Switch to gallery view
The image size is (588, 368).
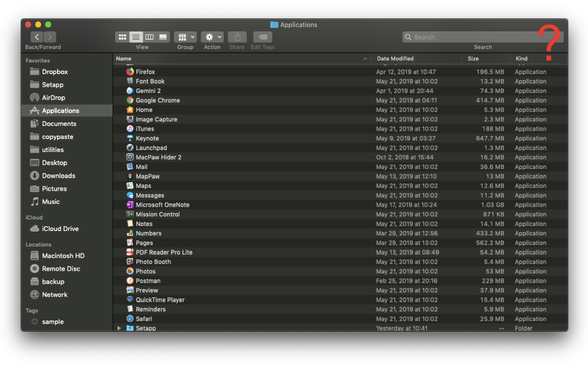tap(163, 37)
